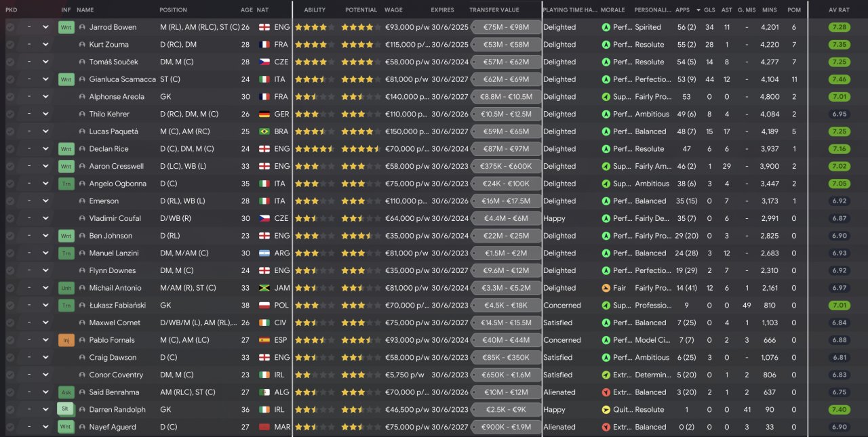Click the player profile icon beside Kurt Zouma
868x437 pixels.
click(82, 45)
